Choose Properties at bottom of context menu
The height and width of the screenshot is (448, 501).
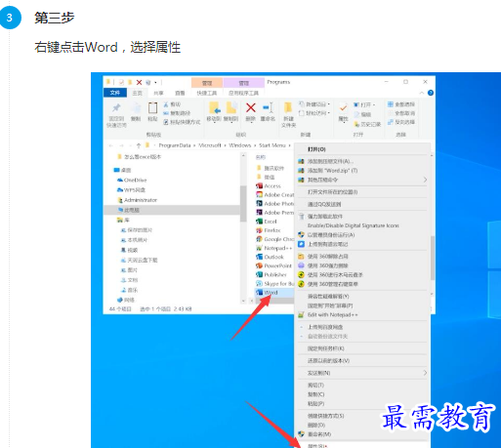click(x=362, y=445)
